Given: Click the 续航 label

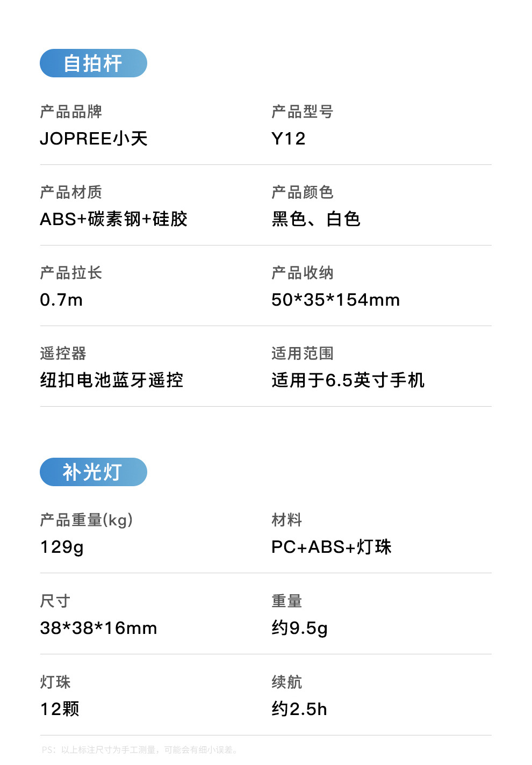Looking at the screenshot, I should (x=287, y=682).
